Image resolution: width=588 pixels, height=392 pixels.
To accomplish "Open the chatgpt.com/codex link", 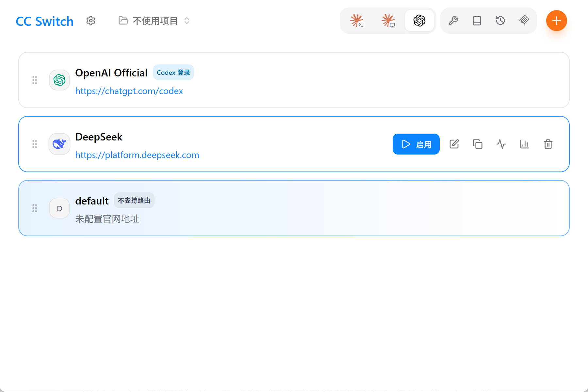I will tap(129, 91).
